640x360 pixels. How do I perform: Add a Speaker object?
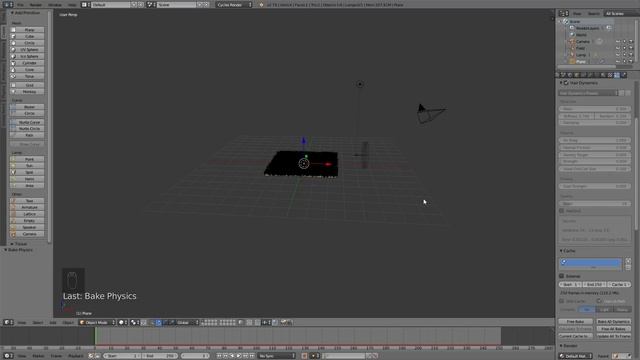27,227
